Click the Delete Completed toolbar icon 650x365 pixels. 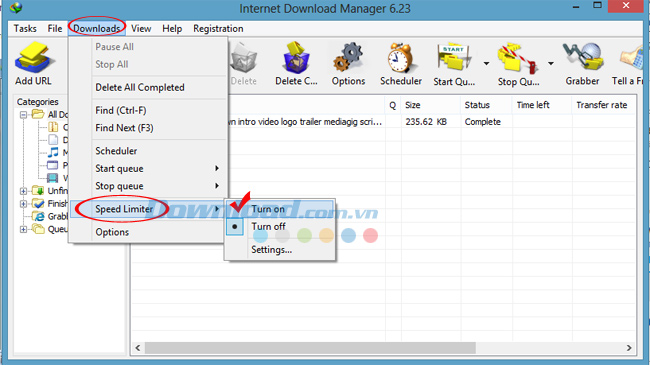pyautogui.click(x=296, y=58)
